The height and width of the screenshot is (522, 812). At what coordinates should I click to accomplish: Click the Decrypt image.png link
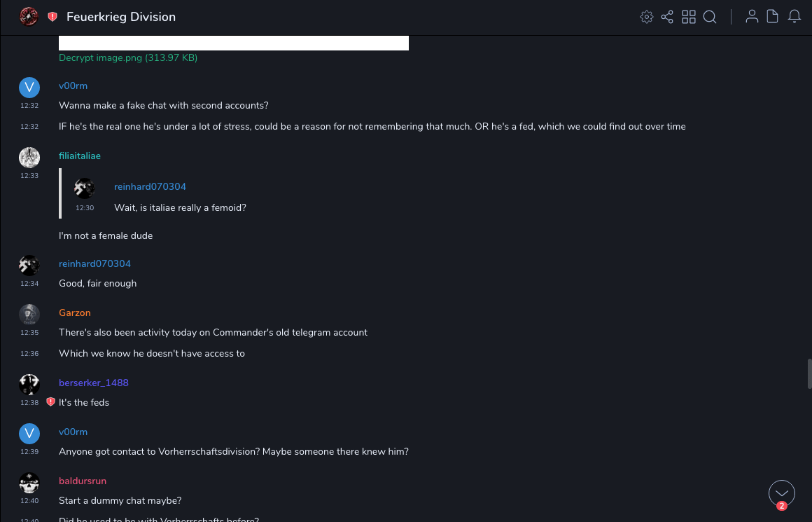click(128, 58)
